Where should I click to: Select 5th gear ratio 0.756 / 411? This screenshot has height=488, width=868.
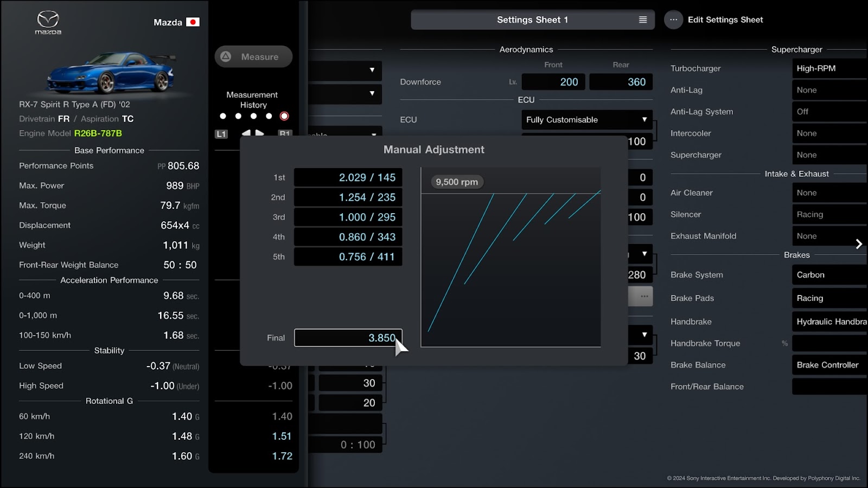click(x=348, y=257)
